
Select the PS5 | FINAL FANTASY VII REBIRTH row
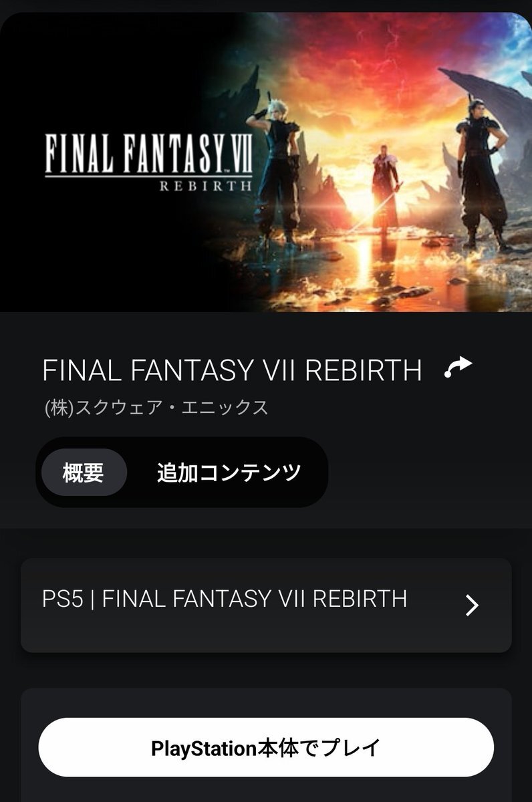[x=266, y=606]
